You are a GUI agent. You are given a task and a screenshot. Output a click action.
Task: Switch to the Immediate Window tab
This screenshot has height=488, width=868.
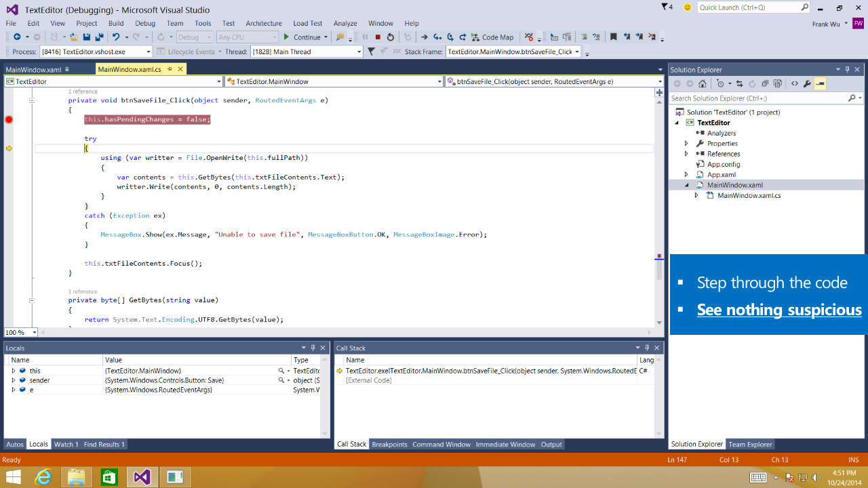[x=505, y=445]
